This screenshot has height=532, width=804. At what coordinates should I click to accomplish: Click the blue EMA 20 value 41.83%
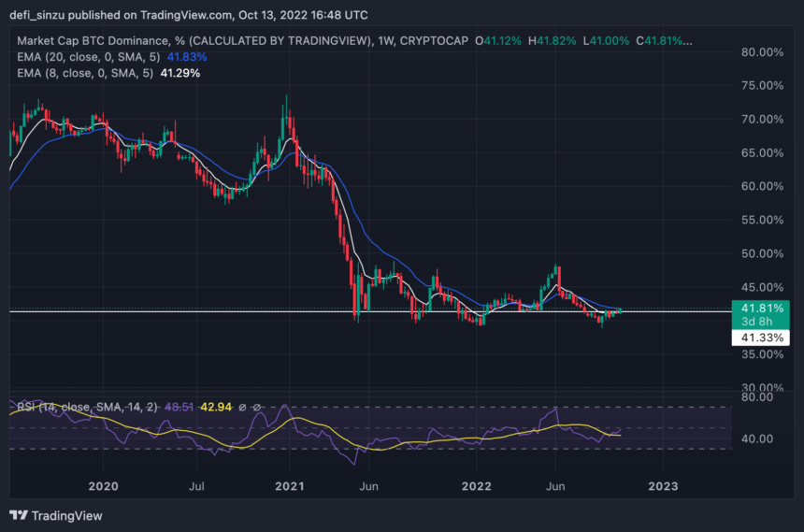(x=187, y=57)
